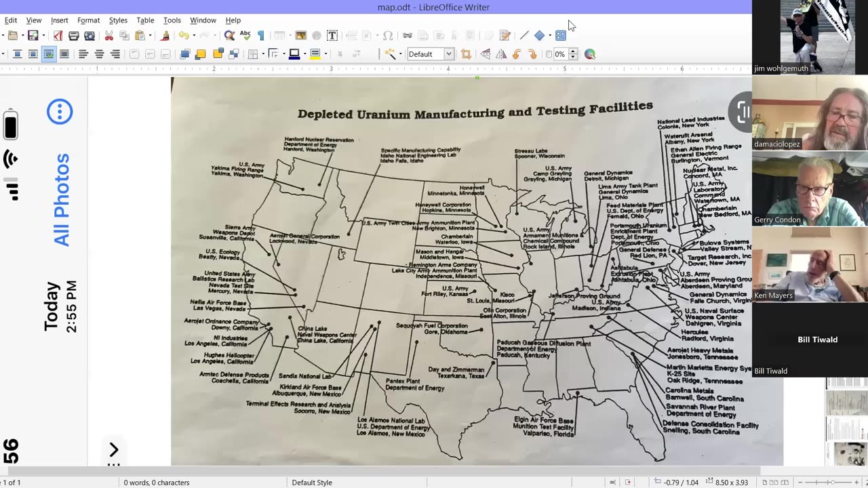This screenshot has width=868, height=488.
Task: Click the Print icon
Action: (74, 36)
